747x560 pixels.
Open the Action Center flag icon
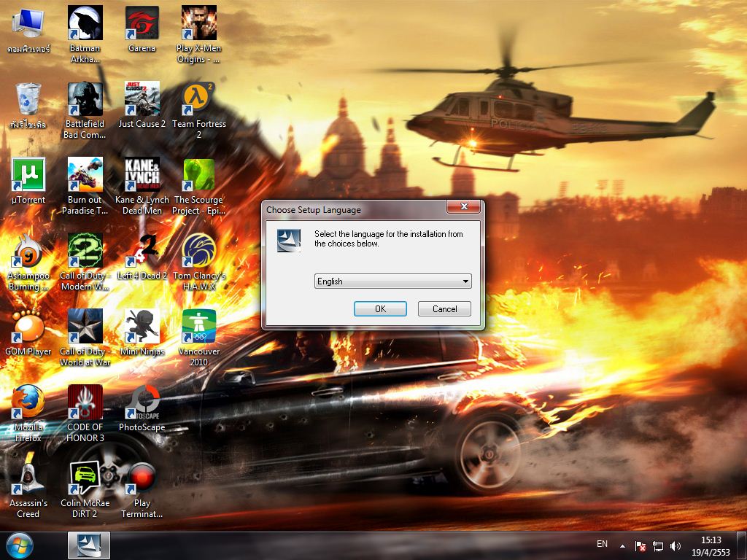[640, 546]
